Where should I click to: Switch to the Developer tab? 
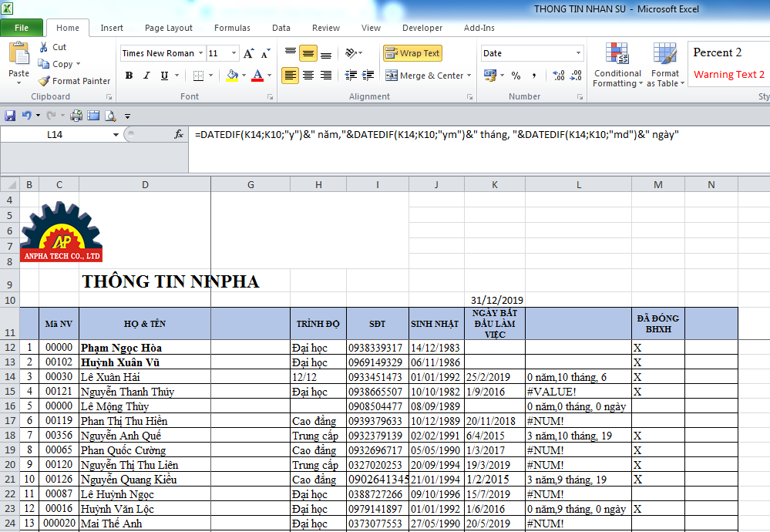click(422, 28)
